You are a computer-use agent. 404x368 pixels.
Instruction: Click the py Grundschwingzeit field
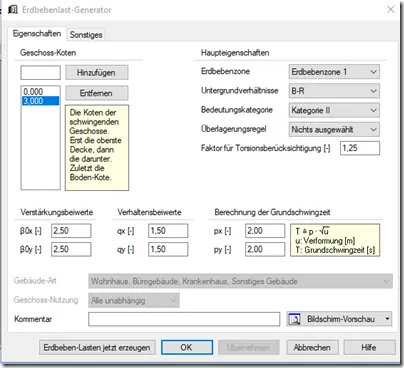coord(265,249)
